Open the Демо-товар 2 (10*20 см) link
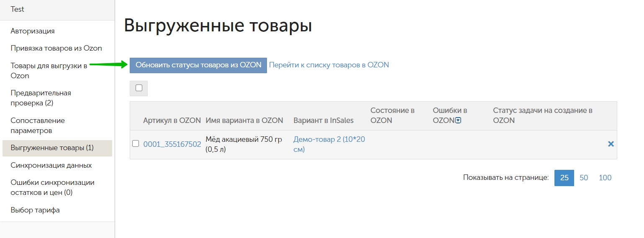644x238 pixels. (329, 144)
